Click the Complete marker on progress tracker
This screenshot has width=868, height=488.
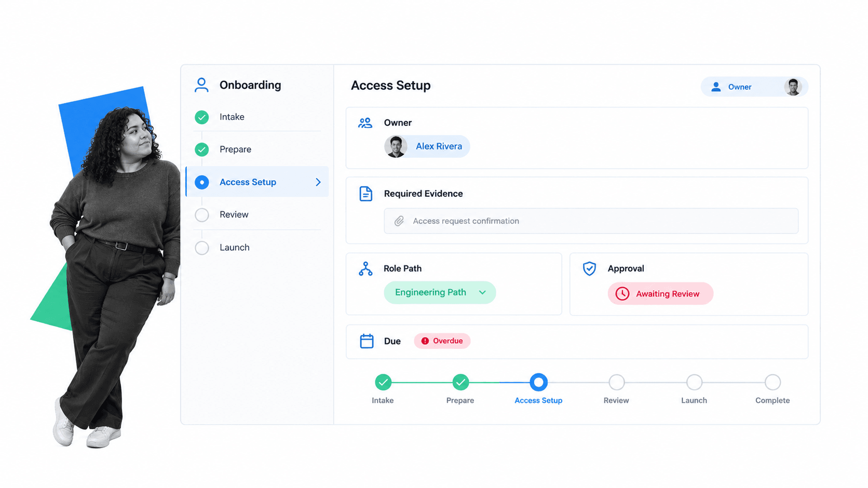pyautogui.click(x=772, y=383)
